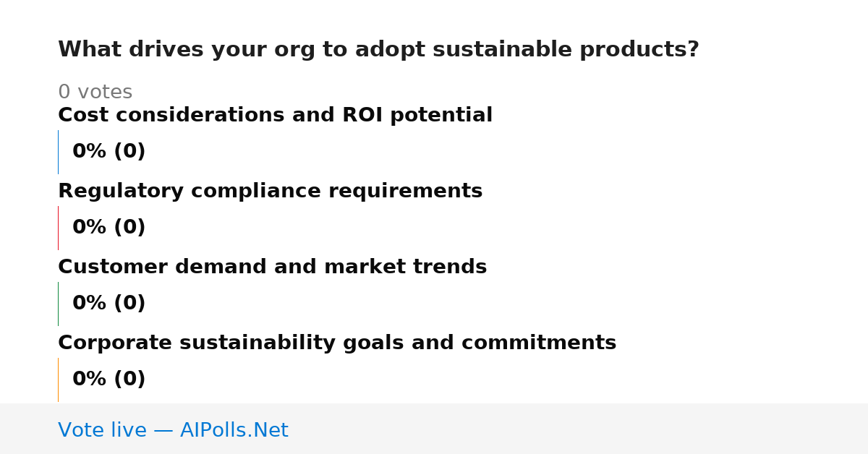Click the 0% (0) result under Cost considerations

109,152
